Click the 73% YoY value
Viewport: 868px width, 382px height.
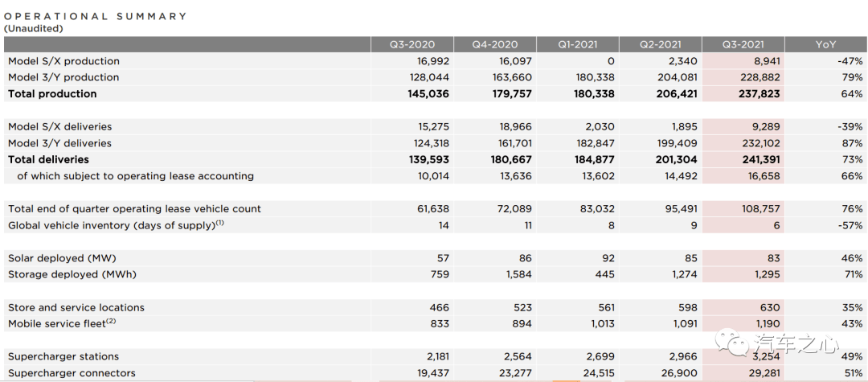pyautogui.click(x=853, y=159)
